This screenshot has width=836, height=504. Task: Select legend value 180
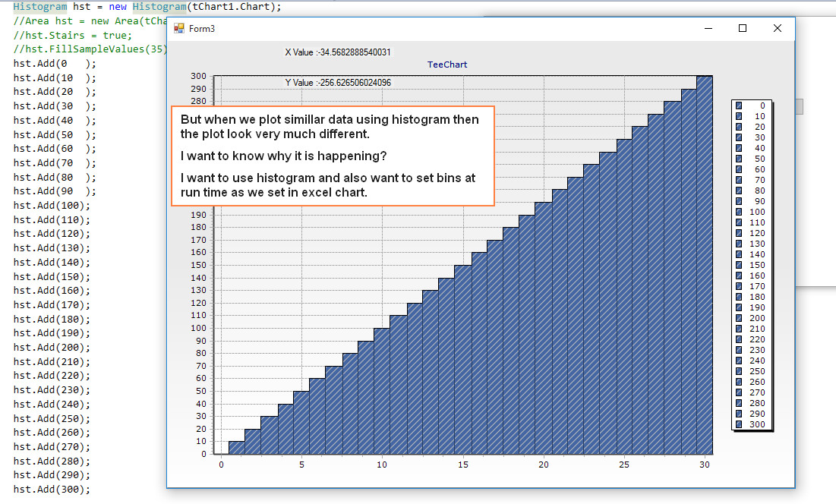pos(757,297)
